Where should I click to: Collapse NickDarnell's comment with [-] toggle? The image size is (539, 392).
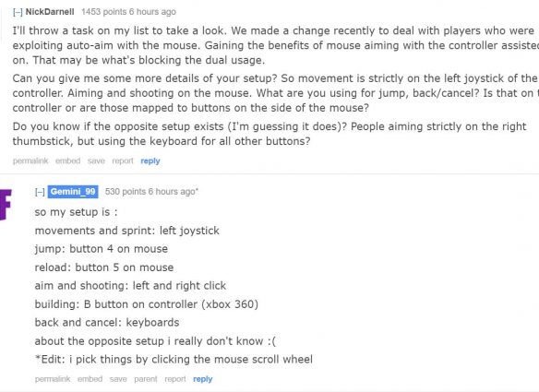(x=18, y=12)
